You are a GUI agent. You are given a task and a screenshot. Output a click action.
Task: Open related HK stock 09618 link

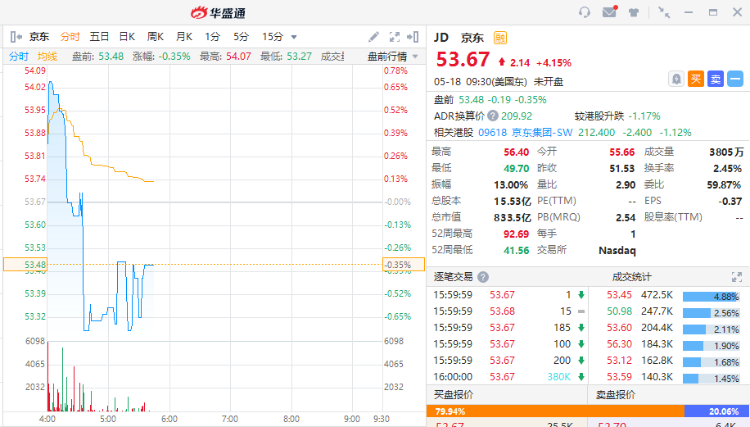tap(492, 132)
